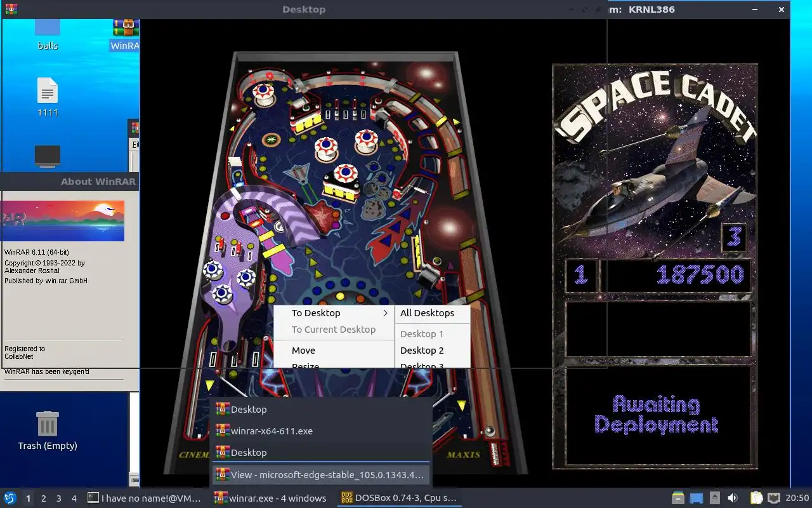
Task: Open the balls folder icon on desktop
Action: tap(48, 27)
